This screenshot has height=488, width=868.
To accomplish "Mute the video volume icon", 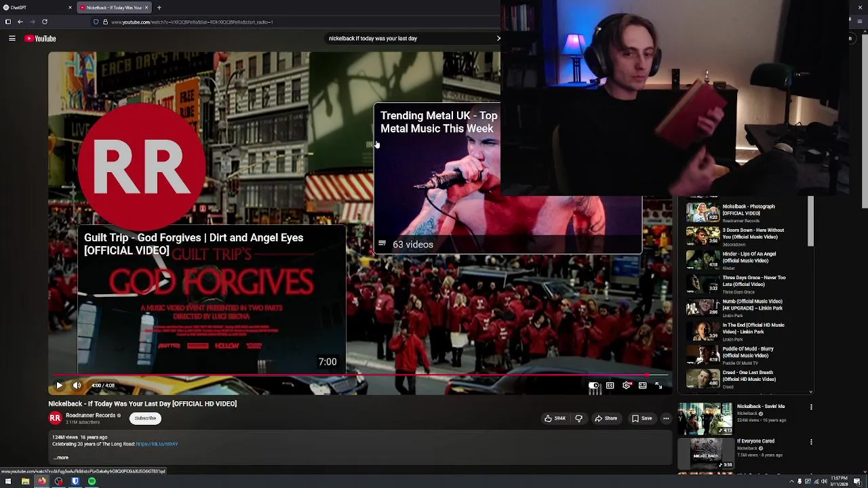I will (x=77, y=385).
